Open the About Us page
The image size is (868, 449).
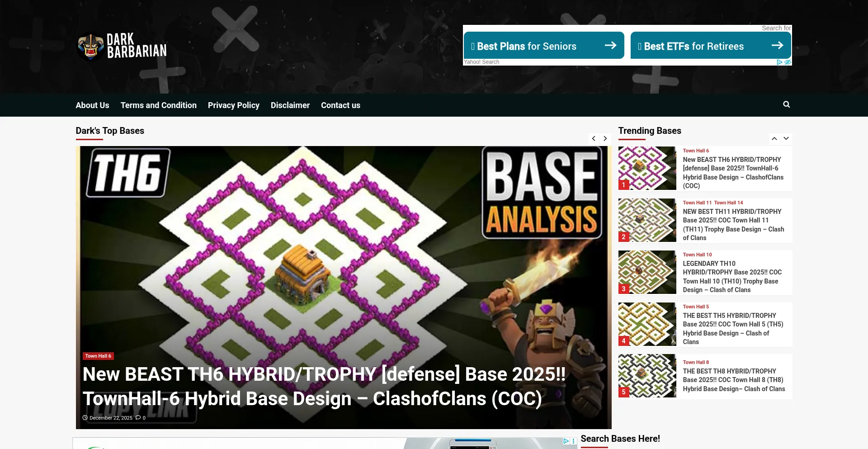92,105
